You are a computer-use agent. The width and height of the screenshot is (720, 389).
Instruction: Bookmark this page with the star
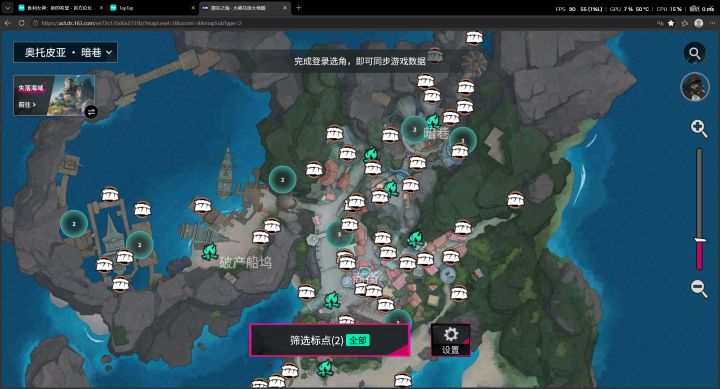coord(671,23)
